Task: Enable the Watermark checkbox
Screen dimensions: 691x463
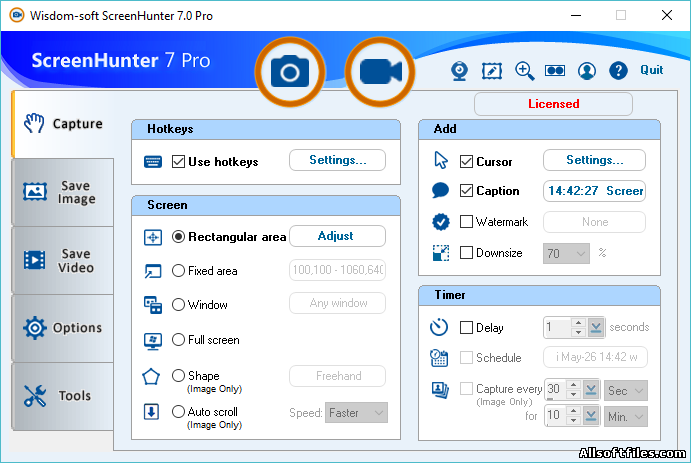Action: tap(466, 222)
